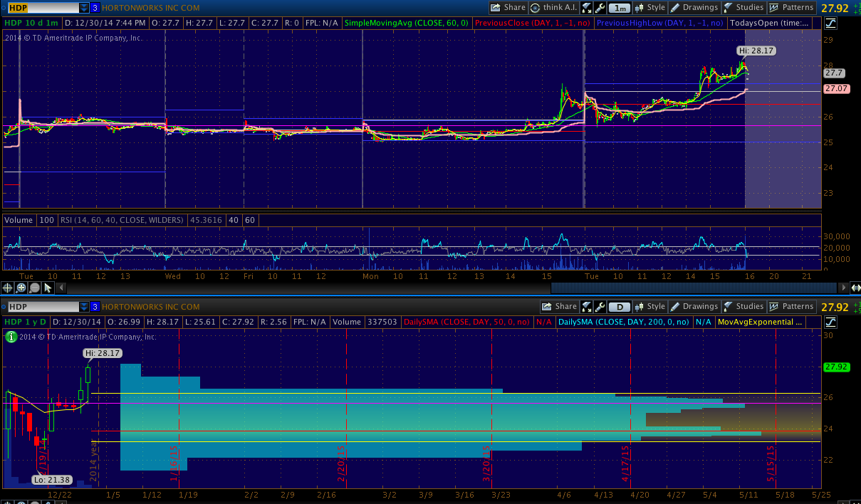This screenshot has height=504, width=861.
Task: Click the zoom in magnifier icon
Action: (x=21, y=288)
